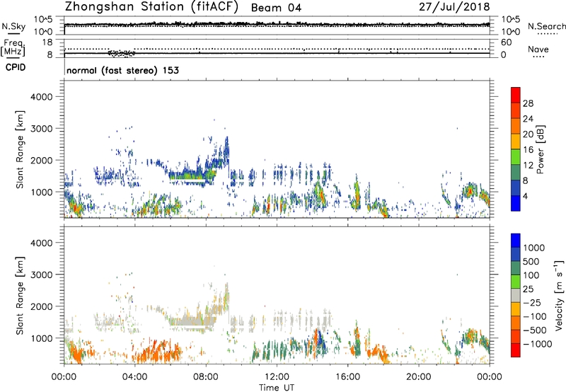Screen dimensions: 566x392
Task: Click the '08:00' time axis label
Action: coord(206,377)
